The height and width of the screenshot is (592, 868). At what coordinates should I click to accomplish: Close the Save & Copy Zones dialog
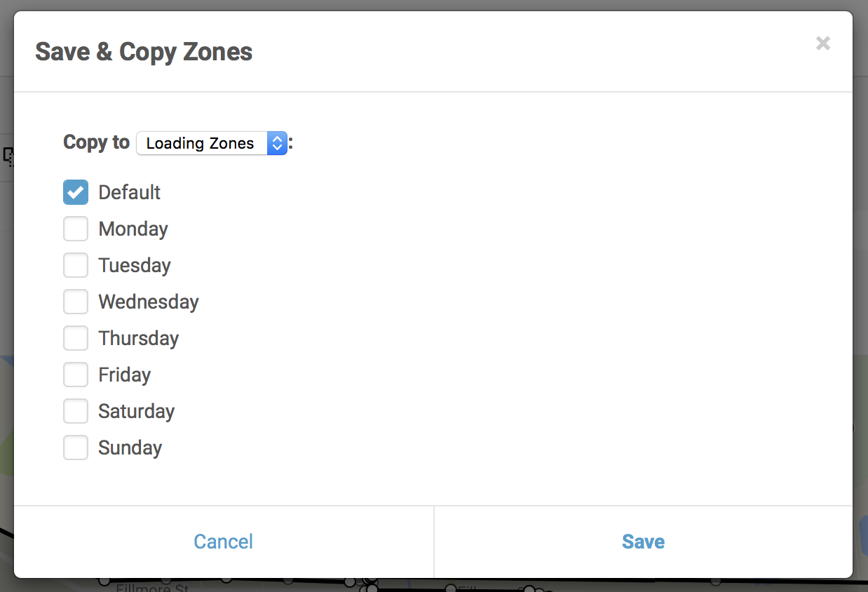point(822,43)
